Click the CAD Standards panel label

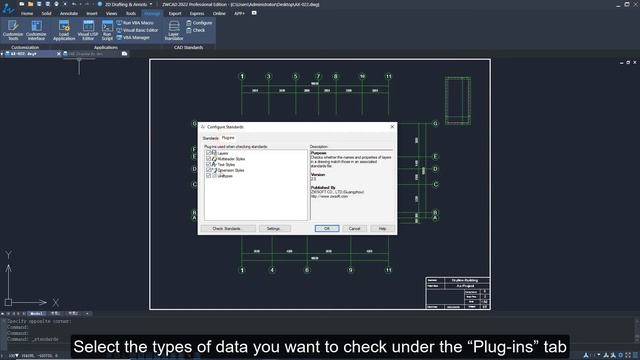tap(189, 47)
